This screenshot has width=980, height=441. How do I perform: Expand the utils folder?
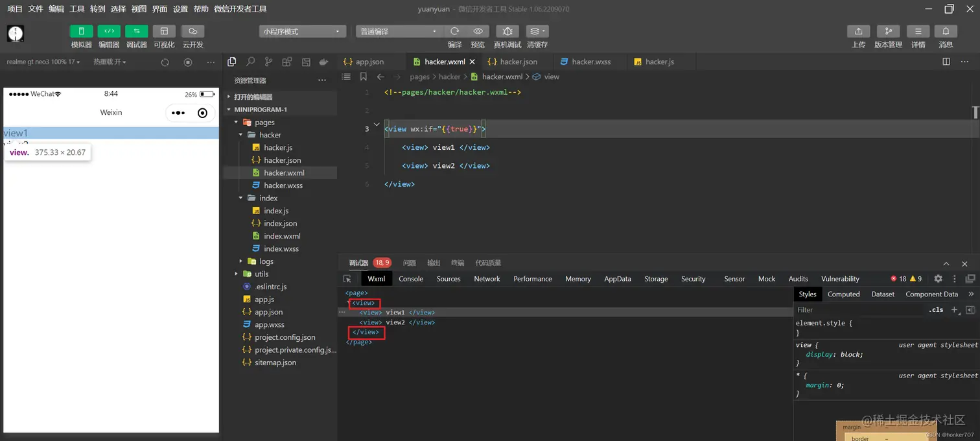pos(280,274)
